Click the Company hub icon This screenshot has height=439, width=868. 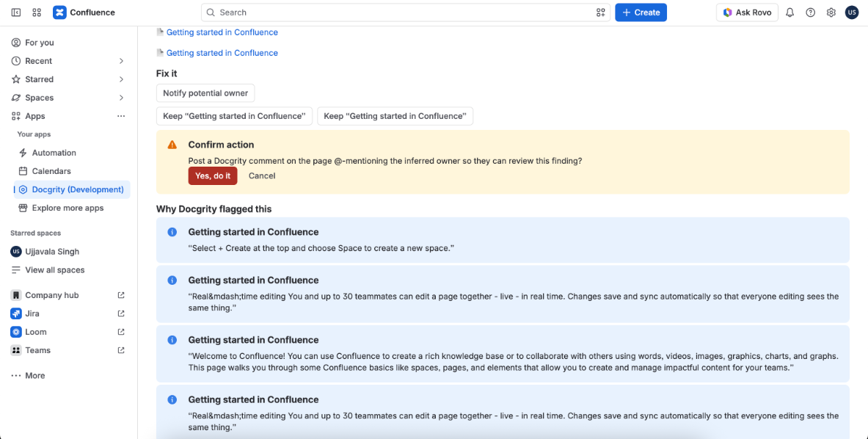(16, 295)
